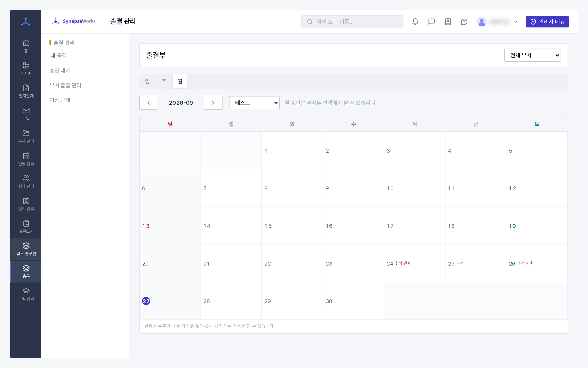Screen dimensions: 588x368
Task: Select date 16 in the calendar
Action: pos(353,226)
